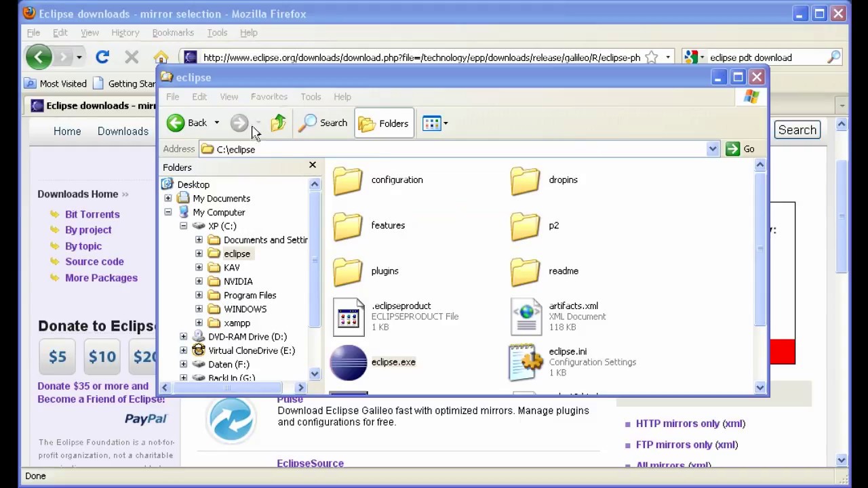The width and height of the screenshot is (868, 488).
Task: Expand My Documents in folder tree
Action: coord(167,199)
